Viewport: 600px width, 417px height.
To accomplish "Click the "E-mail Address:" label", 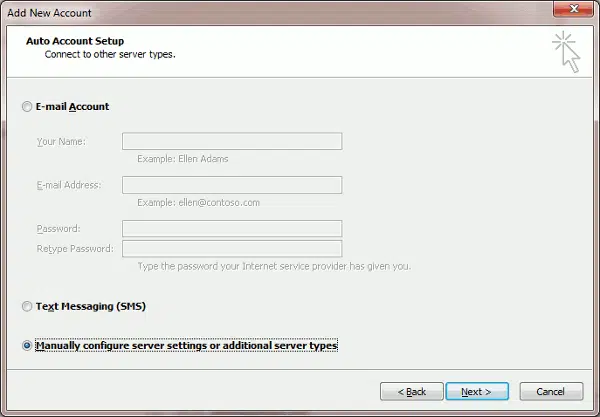I will click(x=69, y=185).
